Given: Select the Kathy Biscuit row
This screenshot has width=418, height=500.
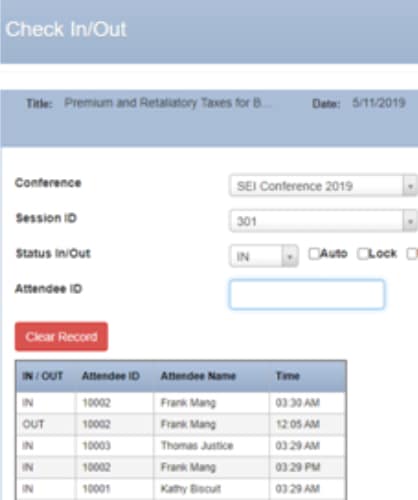Looking at the screenshot, I should pos(181,489).
